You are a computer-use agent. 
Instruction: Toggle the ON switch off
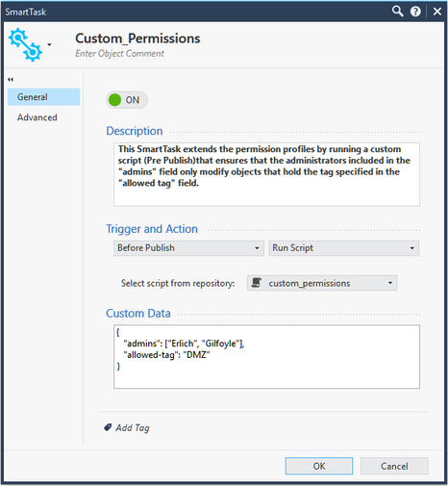(127, 100)
